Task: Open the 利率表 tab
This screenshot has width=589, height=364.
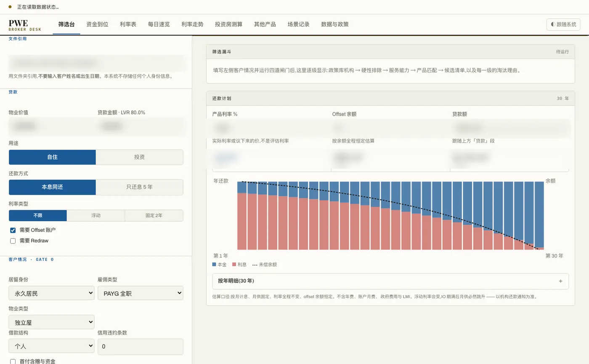Action: (x=128, y=24)
